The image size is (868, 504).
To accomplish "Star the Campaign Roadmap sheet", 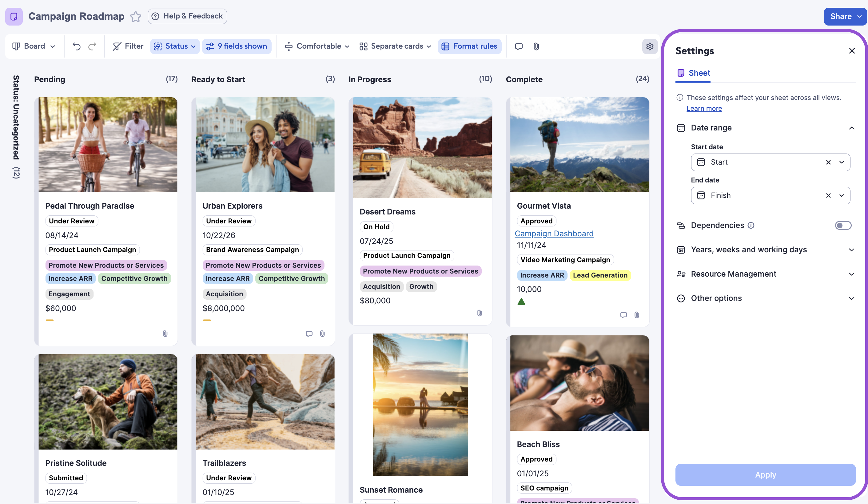I will tap(135, 16).
